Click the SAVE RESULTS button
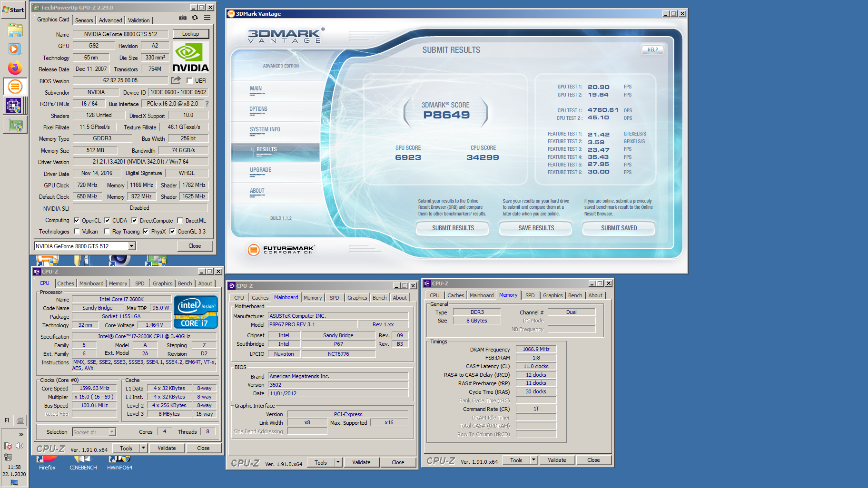Screen dimensions: 868x488 click(x=536, y=228)
